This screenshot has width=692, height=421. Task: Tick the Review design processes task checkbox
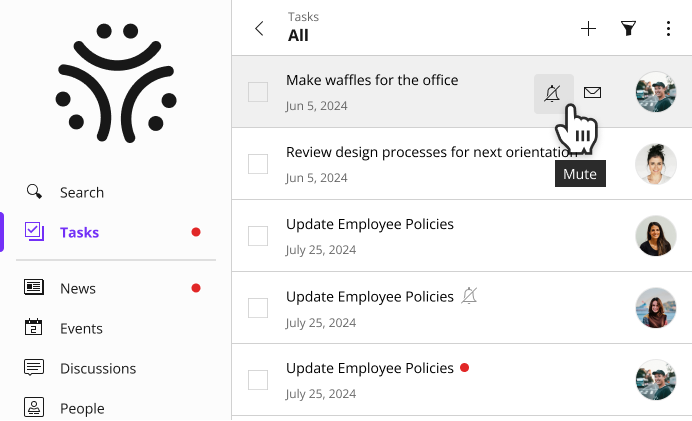(258, 164)
